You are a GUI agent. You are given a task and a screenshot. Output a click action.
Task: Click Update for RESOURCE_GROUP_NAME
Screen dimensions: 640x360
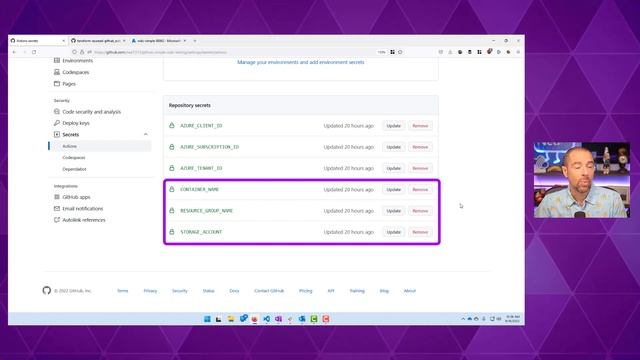pos(393,211)
